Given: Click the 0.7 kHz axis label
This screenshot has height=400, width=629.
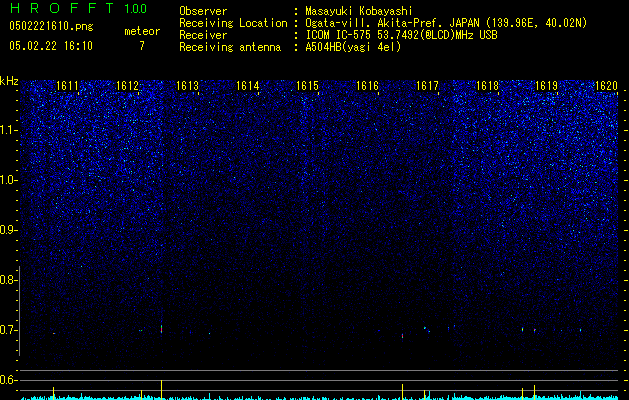Looking at the screenshot, I should pyautogui.click(x=9, y=330).
